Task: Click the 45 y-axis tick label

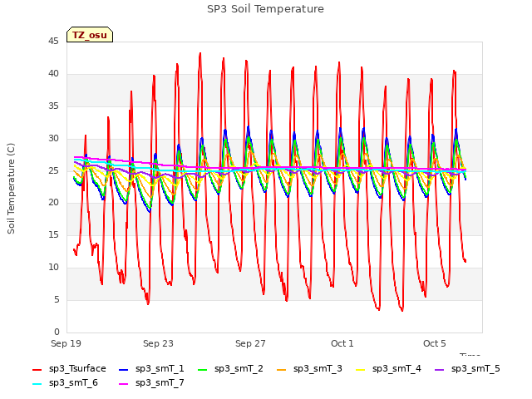Action: 53,42
